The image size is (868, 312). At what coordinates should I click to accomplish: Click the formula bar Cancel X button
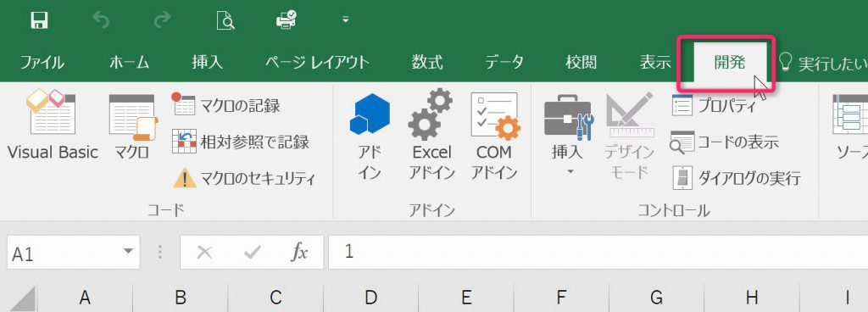point(205,253)
